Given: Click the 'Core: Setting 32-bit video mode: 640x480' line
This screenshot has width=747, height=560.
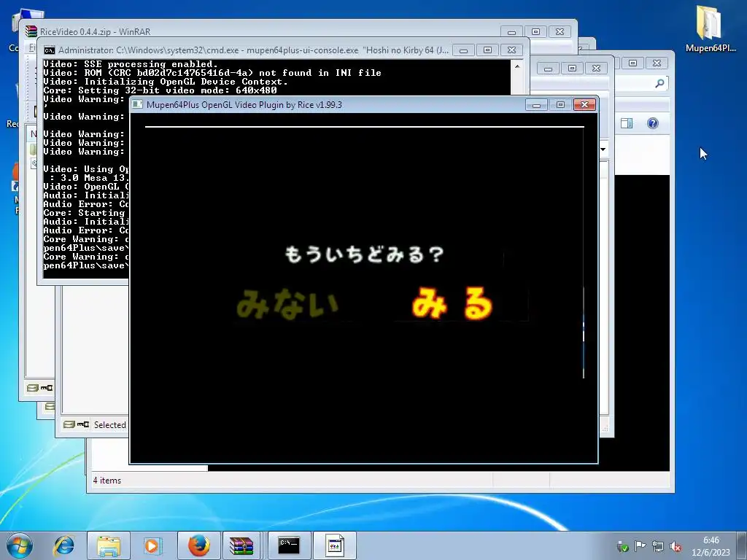Looking at the screenshot, I should tap(160, 90).
